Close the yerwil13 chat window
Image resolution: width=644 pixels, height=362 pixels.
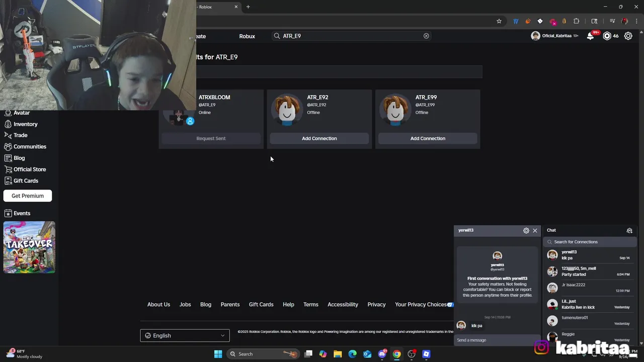point(535,230)
